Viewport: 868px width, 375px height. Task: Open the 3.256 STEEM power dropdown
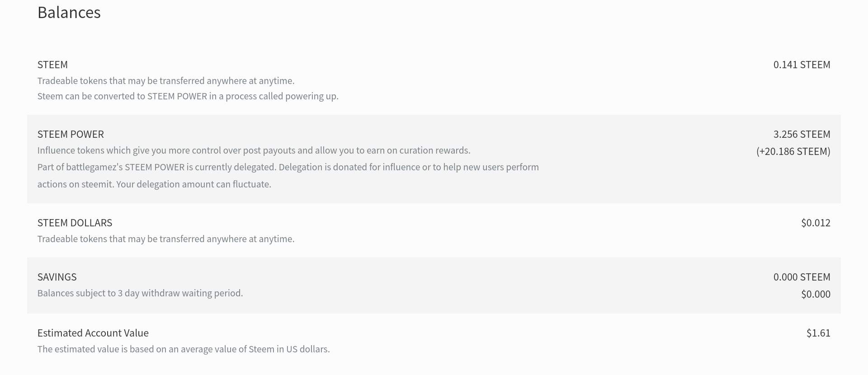pos(802,134)
